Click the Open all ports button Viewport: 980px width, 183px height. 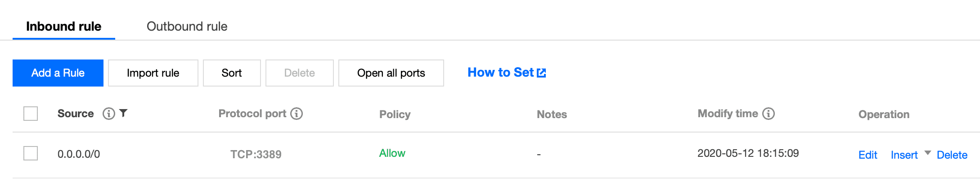click(x=391, y=73)
